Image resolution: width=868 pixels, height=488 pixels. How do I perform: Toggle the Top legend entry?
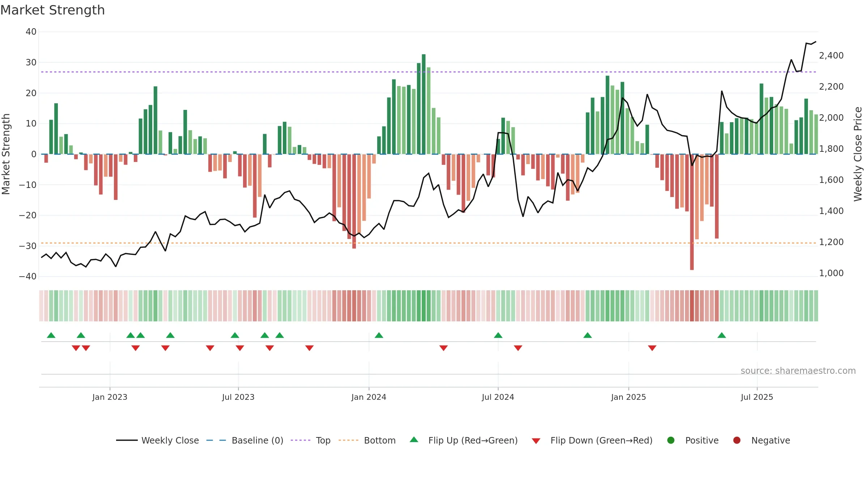(323, 440)
